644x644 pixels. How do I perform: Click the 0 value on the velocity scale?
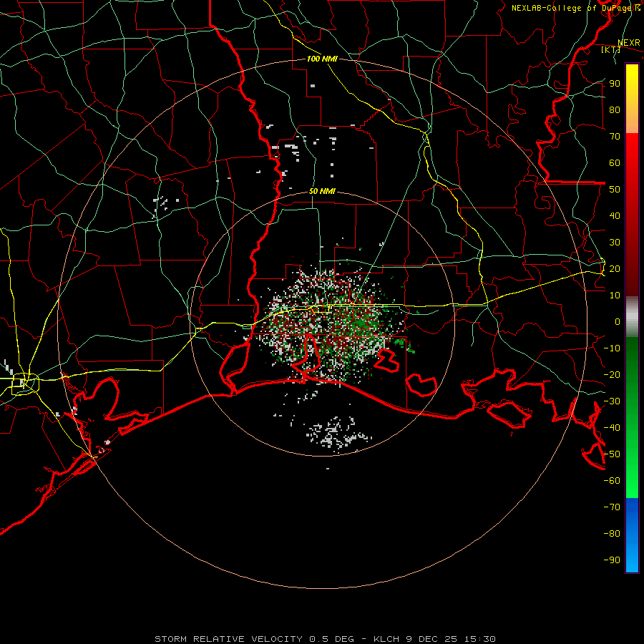(618, 321)
